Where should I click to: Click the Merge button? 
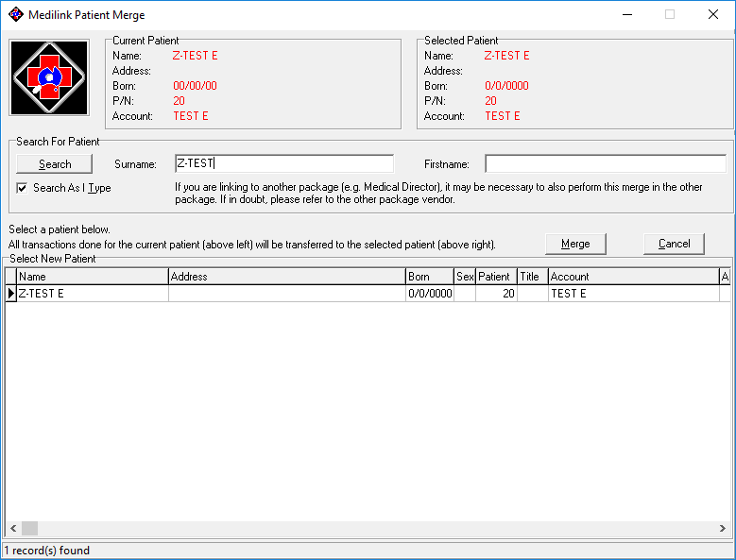(575, 244)
